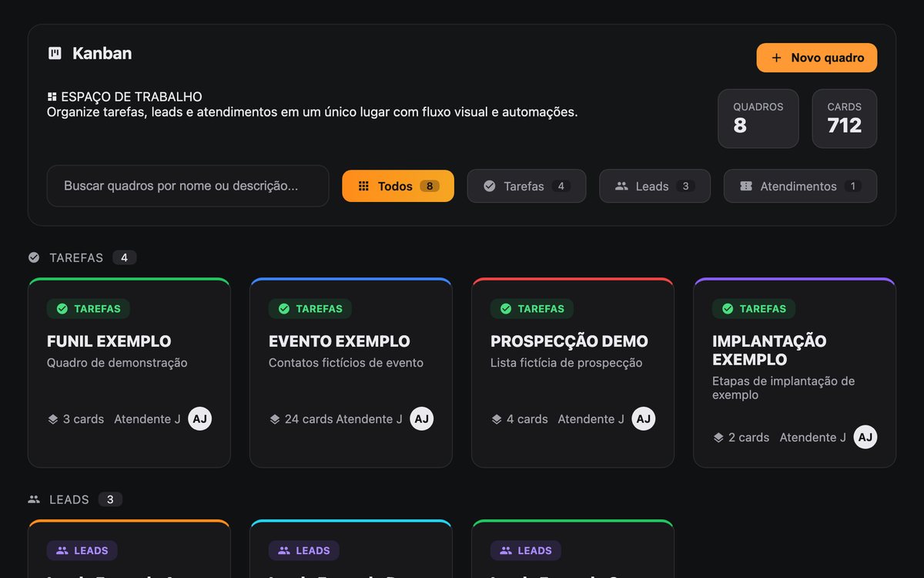Click the plus icon in Novo quadro
924x578 pixels.
pos(776,58)
